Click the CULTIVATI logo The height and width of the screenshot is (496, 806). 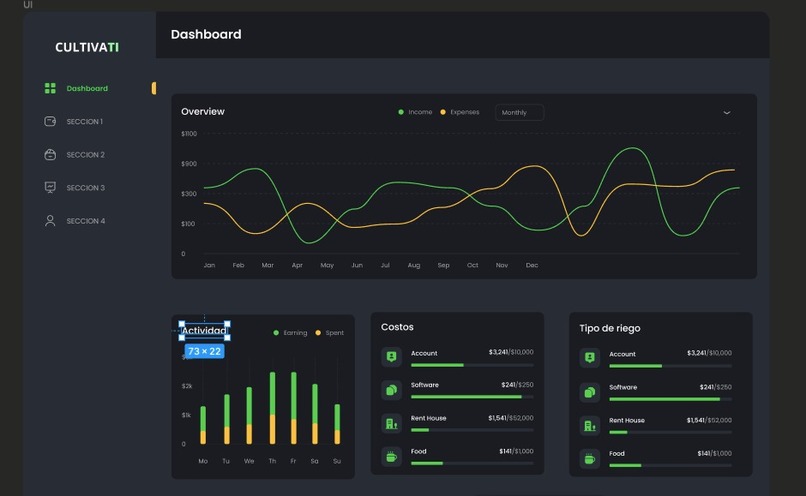click(x=87, y=47)
